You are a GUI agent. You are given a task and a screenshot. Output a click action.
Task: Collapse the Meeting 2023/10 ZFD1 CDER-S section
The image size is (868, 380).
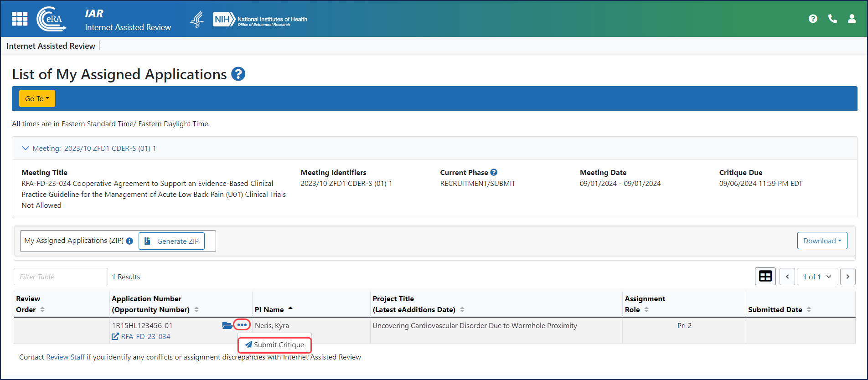coord(89,148)
